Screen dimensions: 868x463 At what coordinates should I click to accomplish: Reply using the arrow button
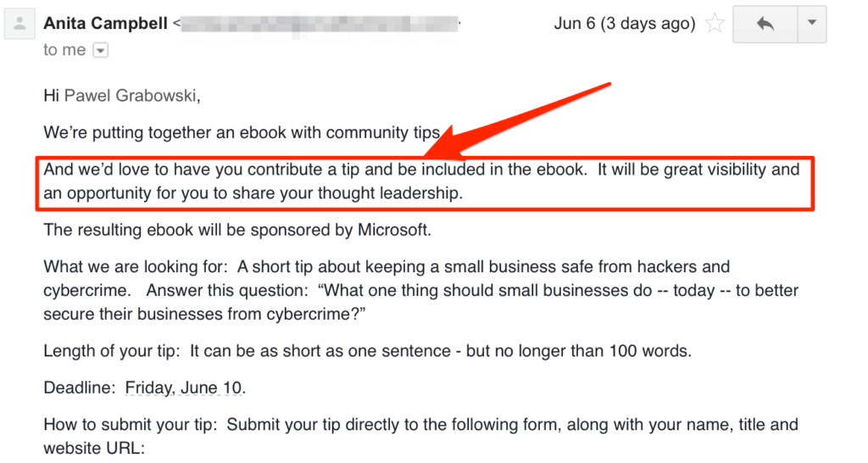pyautogui.click(x=765, y=24)
